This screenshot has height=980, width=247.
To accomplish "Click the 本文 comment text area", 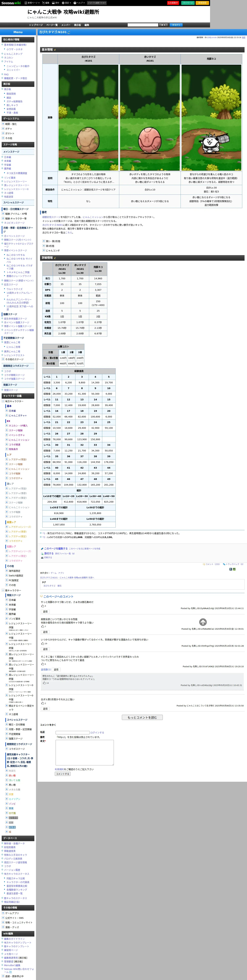I will pyautogui.click(x=85, y=752).
